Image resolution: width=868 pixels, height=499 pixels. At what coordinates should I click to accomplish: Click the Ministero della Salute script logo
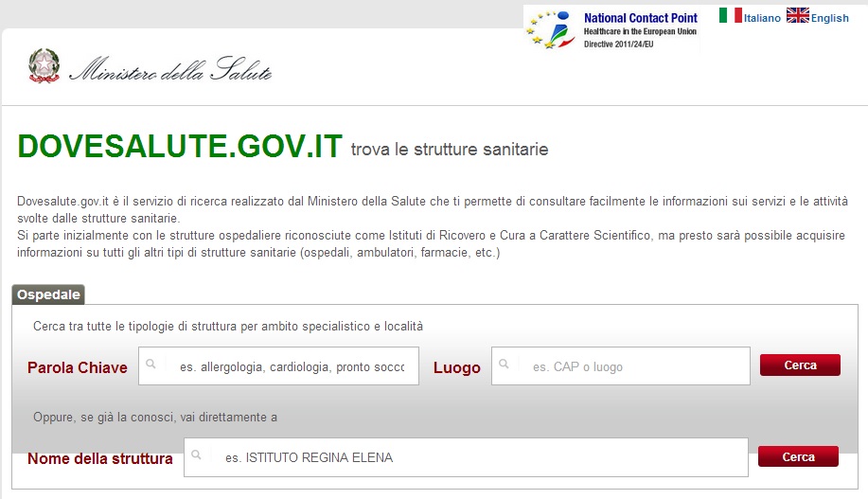[x=170, y=71]
